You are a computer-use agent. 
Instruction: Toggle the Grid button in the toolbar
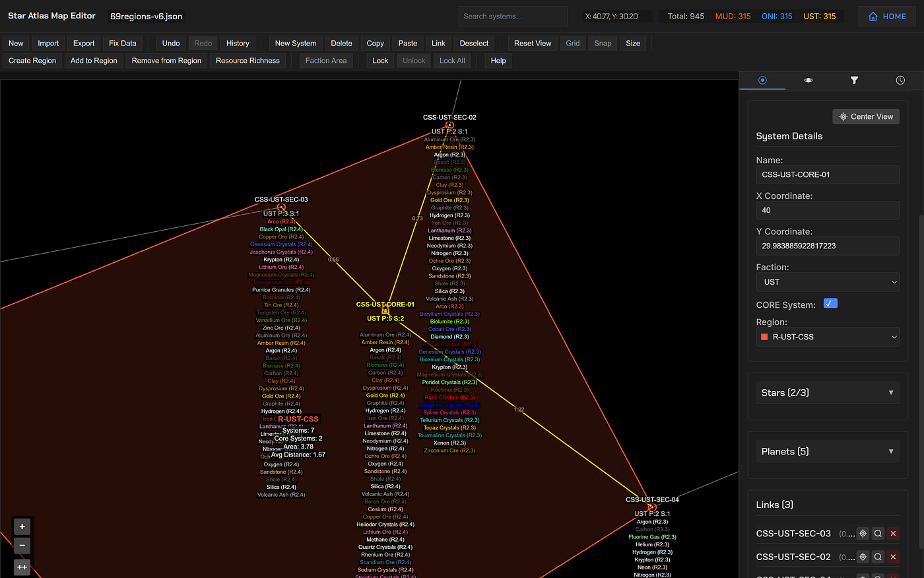click(572, 42)
